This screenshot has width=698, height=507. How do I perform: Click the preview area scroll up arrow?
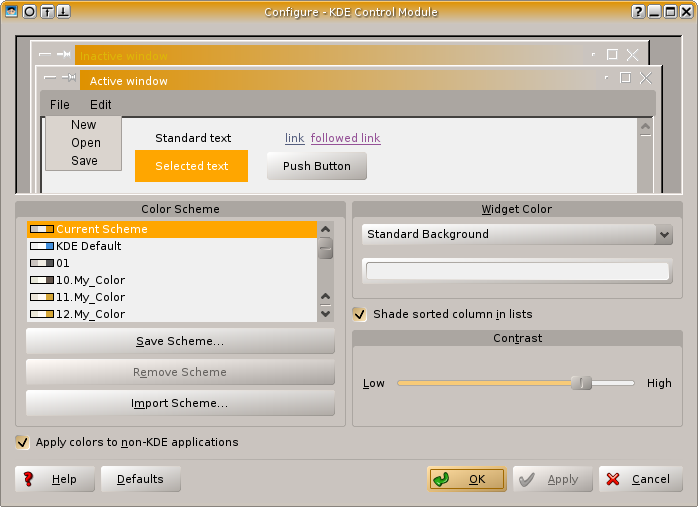tap(645, 128)
